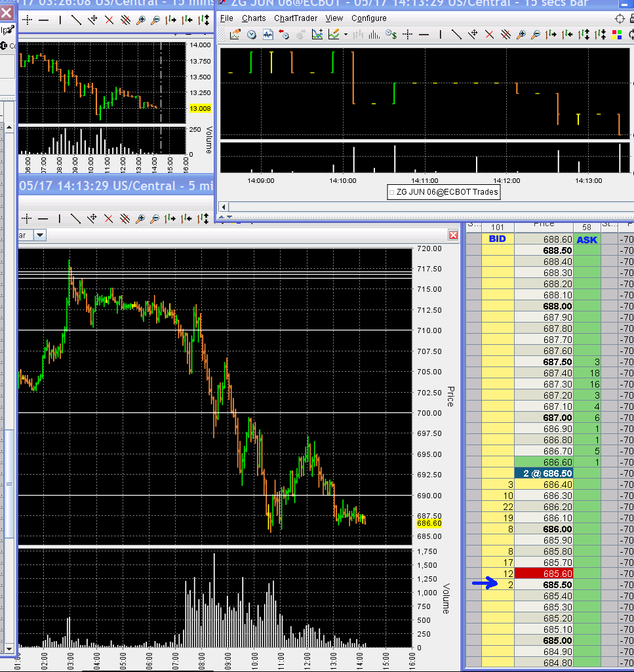The height and width of the screenshot is (672, 634).
Task: Click small collapse-up arrow below 15 secs window
Action: tap(222, 217)
